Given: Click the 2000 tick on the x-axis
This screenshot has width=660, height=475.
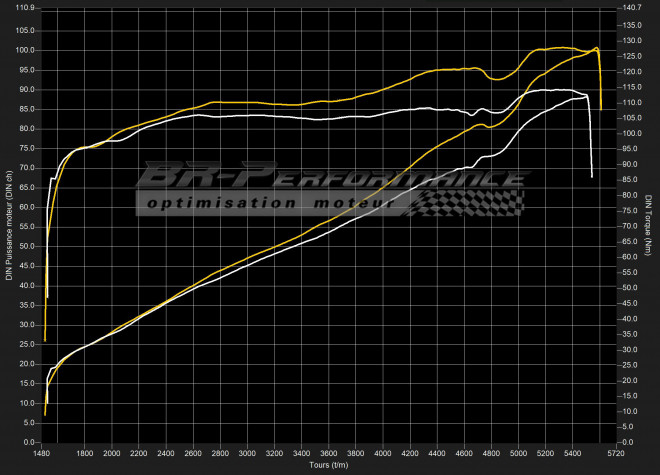Looking at the screenshot, I should (112, 452).
